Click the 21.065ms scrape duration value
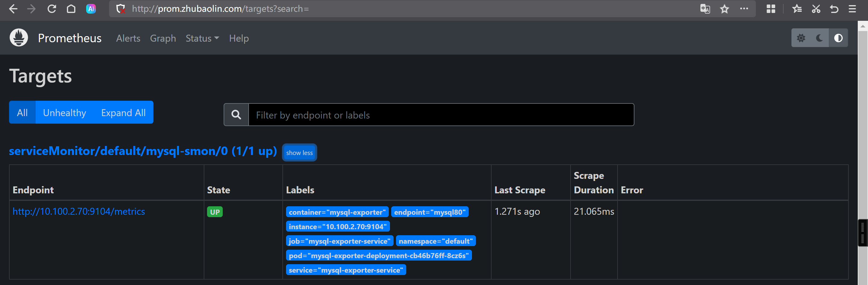 pyautogui.click(x=594, y=211)
